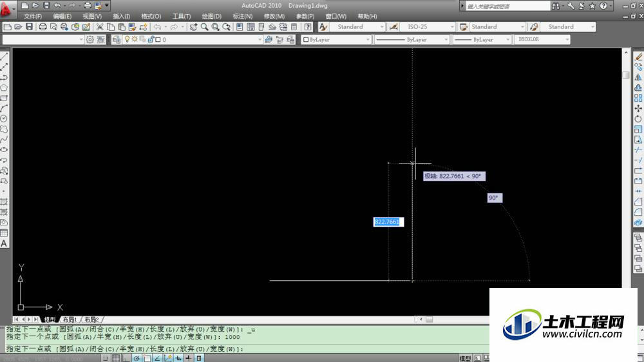The height and width of the screenshot is (362, 644).
Task: Click the Save icon in standard toolbar
Action: 29,26
